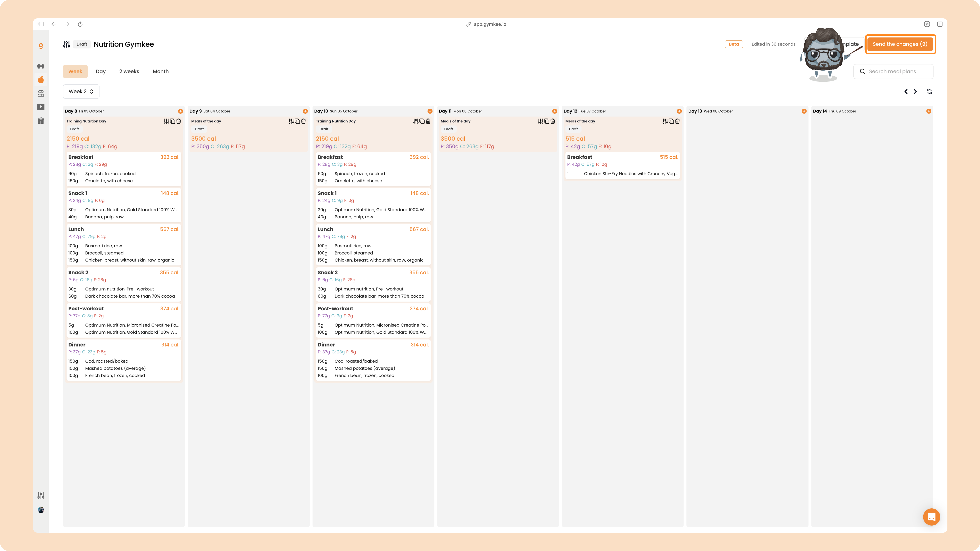980x551 pixels.
Task: Add a meal plan to Day 11
Action: pos(554,111)
